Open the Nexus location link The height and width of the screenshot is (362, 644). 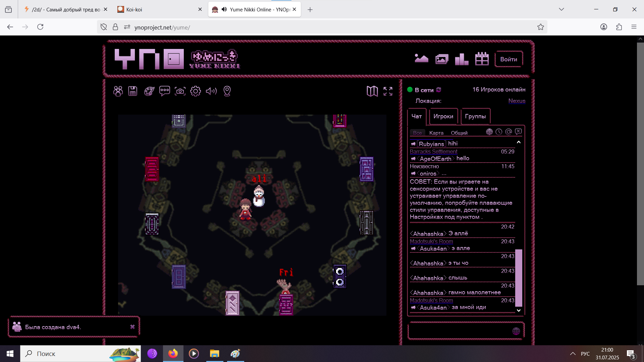click(517, 101)
